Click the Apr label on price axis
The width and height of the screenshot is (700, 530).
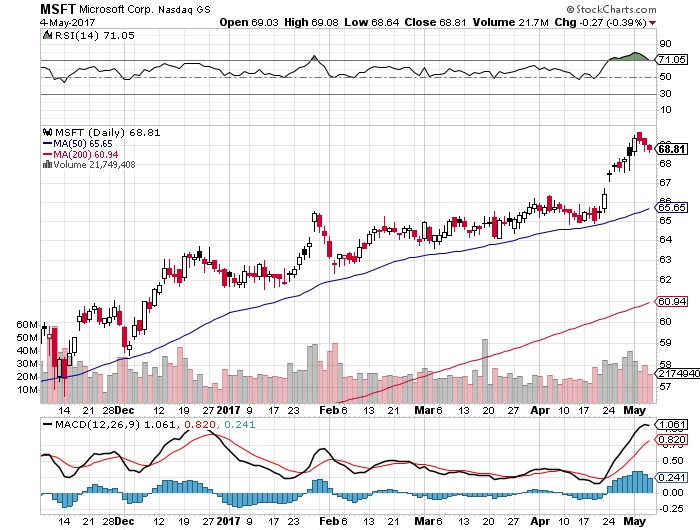click(540, 410)
